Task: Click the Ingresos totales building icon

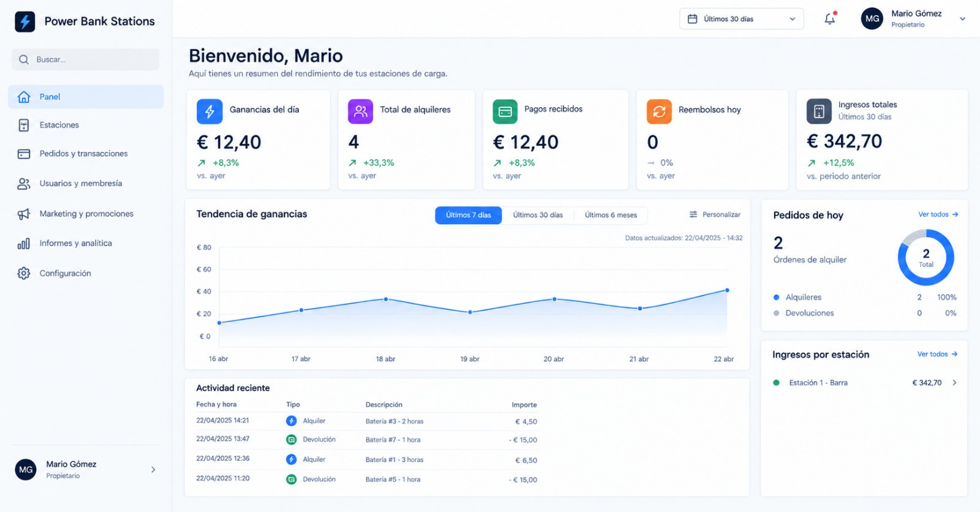Action: coord(819,111)
